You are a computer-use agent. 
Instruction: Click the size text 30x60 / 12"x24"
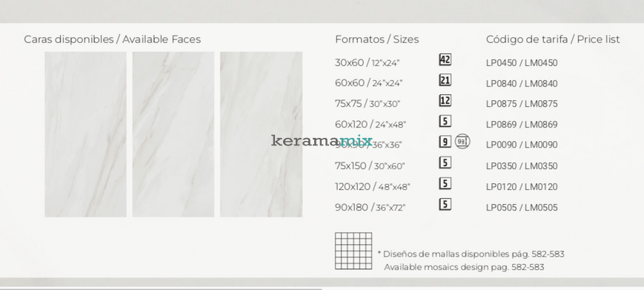367,63
